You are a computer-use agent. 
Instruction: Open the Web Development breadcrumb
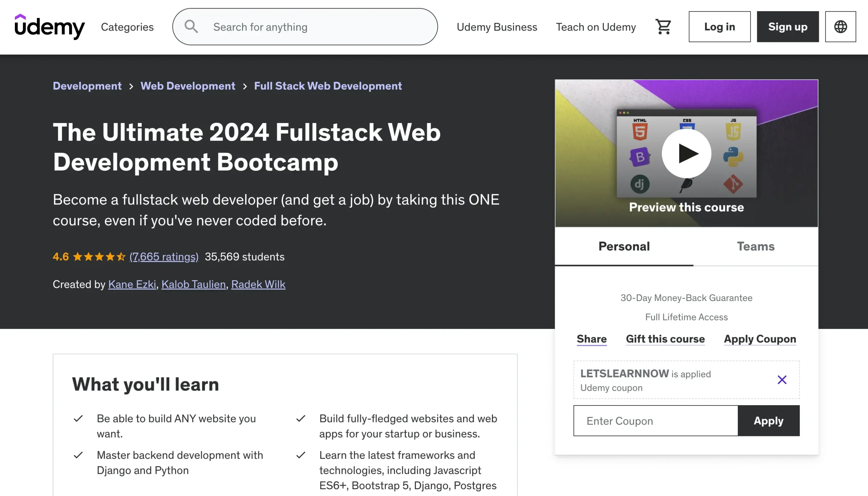[x=188, y=86]
